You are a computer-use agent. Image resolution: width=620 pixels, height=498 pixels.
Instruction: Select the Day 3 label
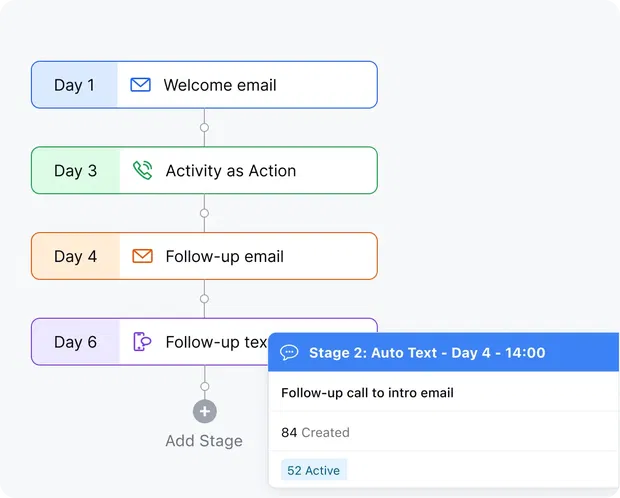[76, 171]
